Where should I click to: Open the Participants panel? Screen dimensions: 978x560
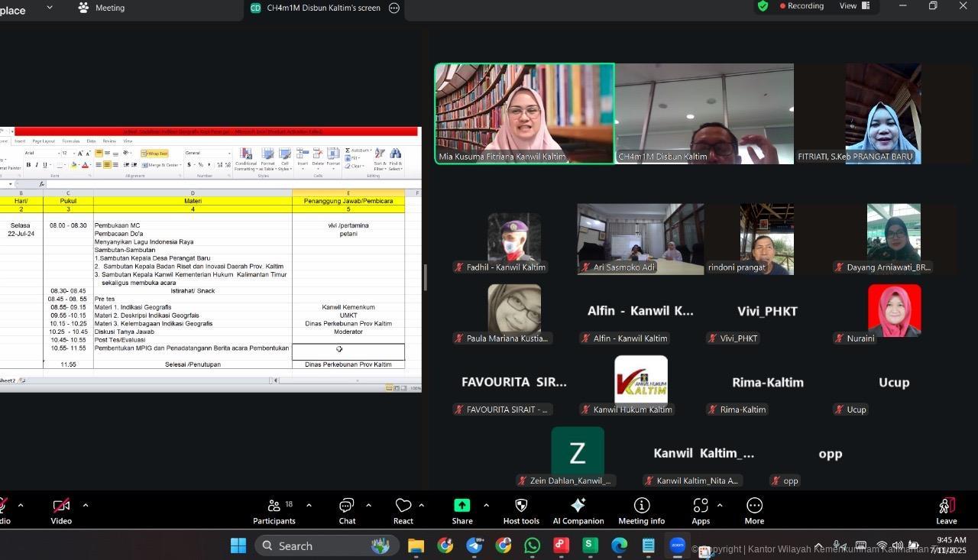(x=274, y=511)
